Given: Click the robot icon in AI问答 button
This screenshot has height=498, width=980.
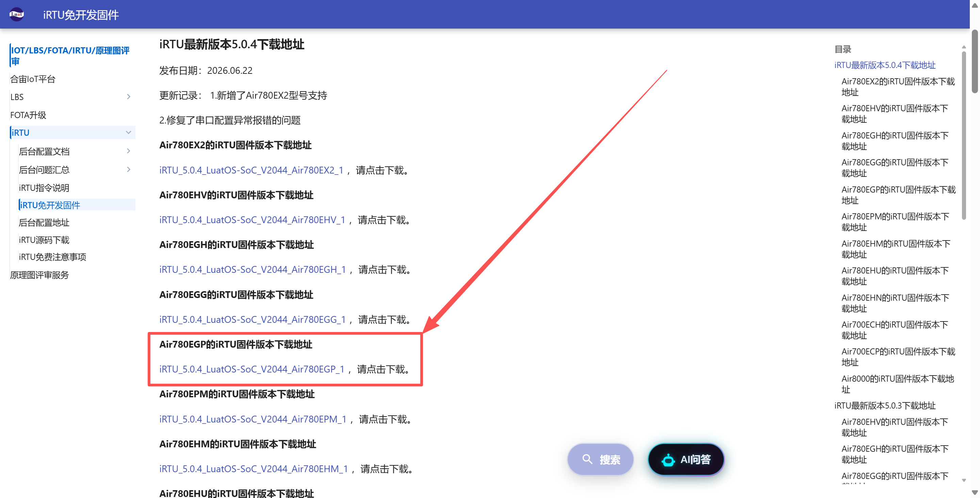Looking at the screenshot, I should (668, 460).
